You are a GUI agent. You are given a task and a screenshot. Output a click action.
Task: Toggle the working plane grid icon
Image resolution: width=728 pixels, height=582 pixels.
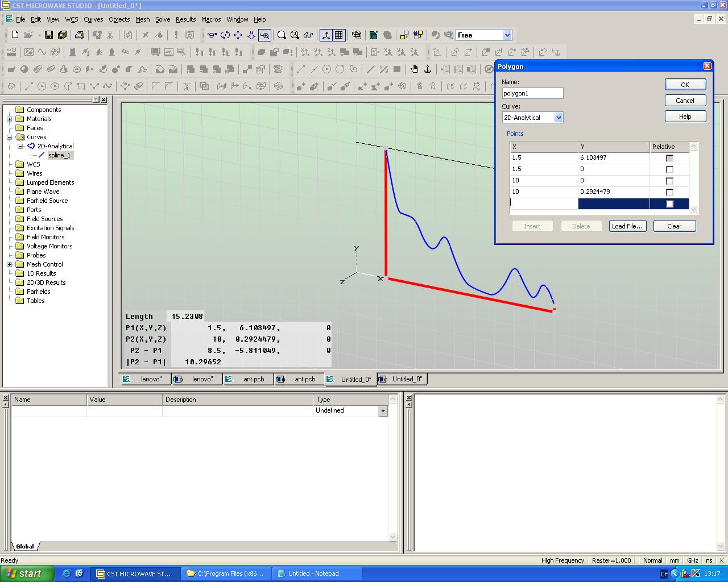click(339, 35)
